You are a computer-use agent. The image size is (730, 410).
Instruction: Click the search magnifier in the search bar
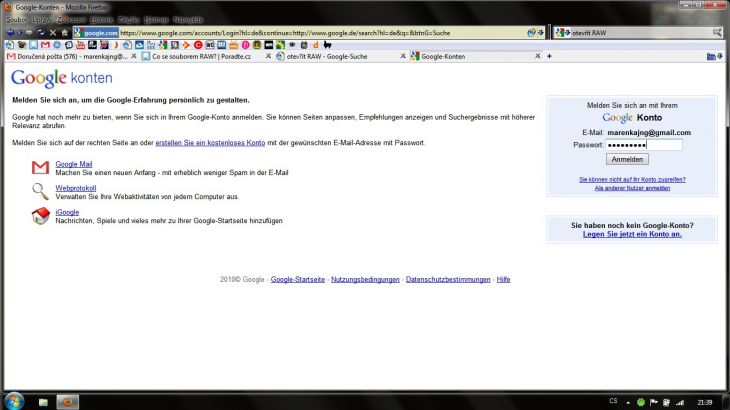click(x=717, y=33)
